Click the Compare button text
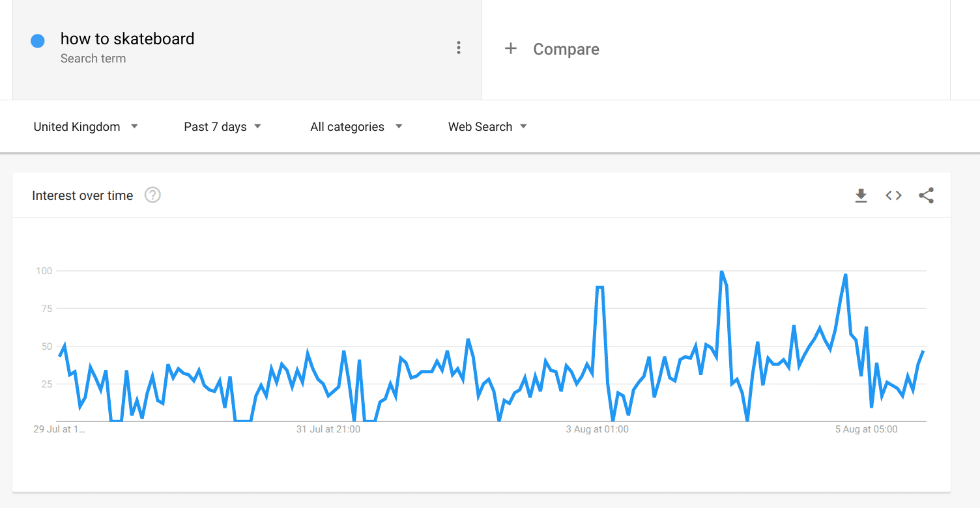 (x=566, y=49)
